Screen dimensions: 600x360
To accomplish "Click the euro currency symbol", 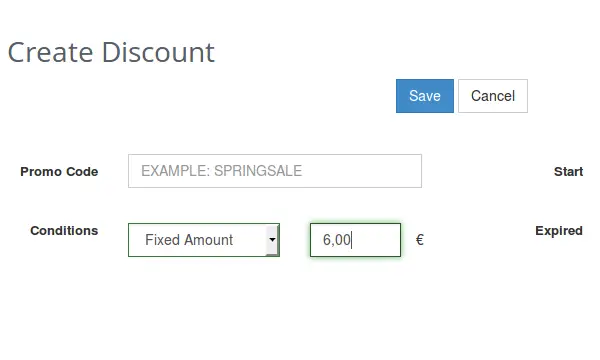I will 420,240.
